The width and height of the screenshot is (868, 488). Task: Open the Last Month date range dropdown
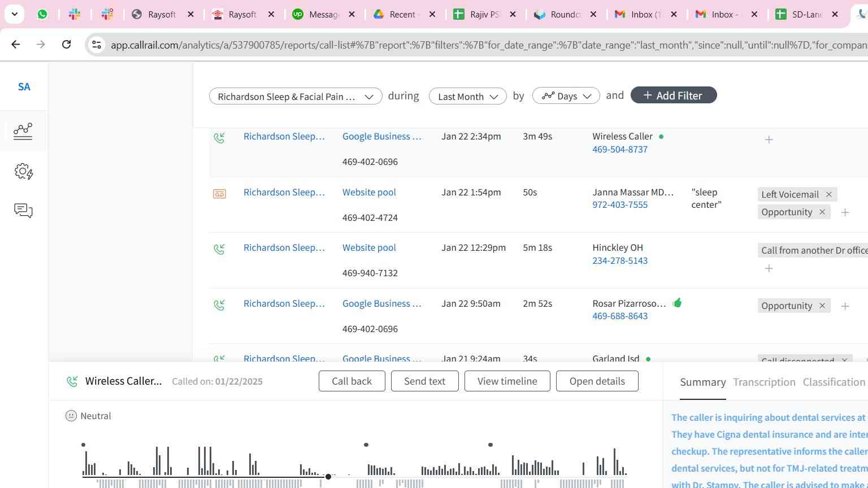[467, 96]
